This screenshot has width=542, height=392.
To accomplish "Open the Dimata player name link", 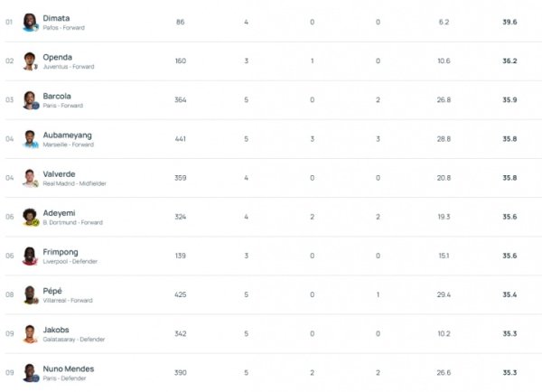I will 56,18.
